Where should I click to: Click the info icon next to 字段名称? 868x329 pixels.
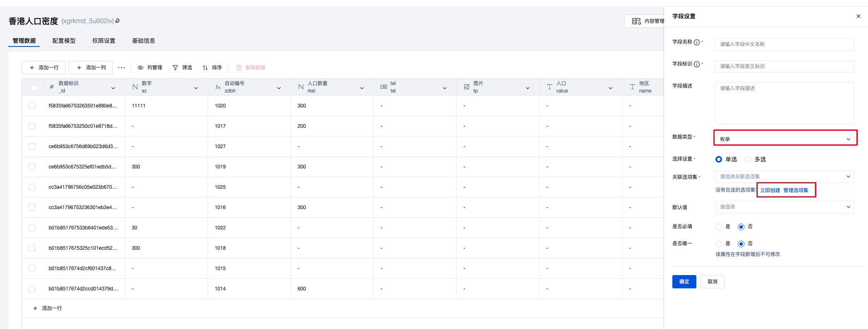(x=697, y=42)
